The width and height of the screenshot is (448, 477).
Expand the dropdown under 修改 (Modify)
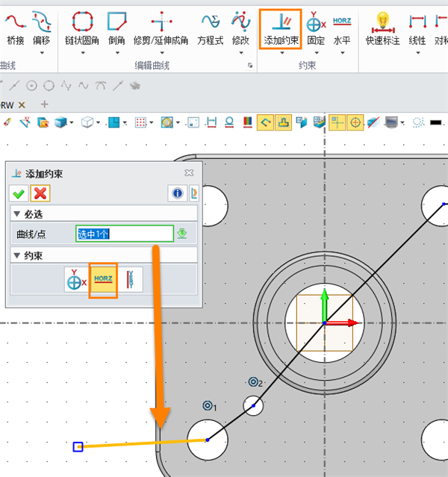pos(240,53)
